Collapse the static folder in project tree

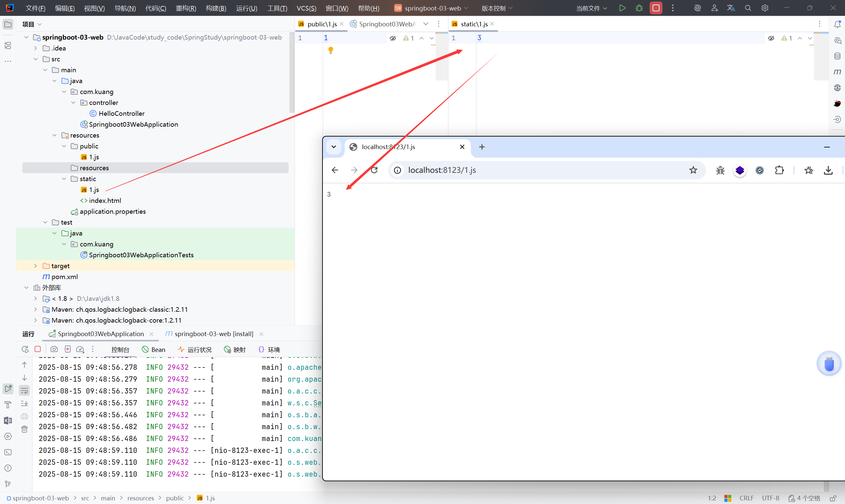click(64, 179)
